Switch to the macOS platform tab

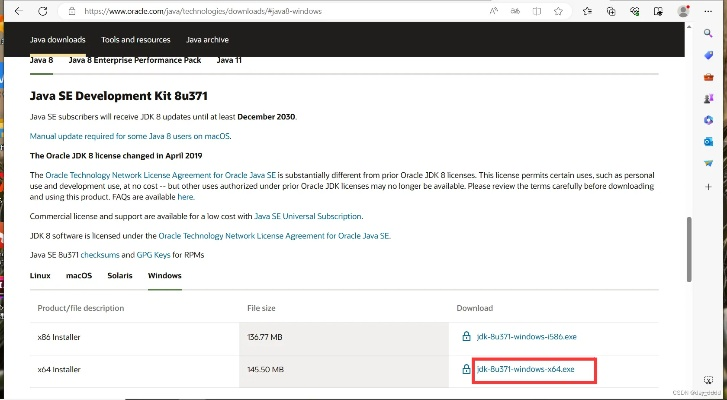coord(79,274)
